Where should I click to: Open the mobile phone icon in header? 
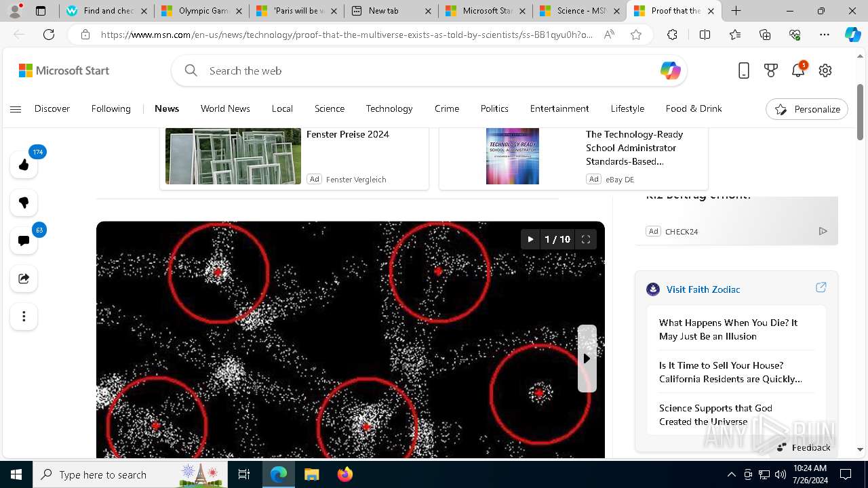744,70
